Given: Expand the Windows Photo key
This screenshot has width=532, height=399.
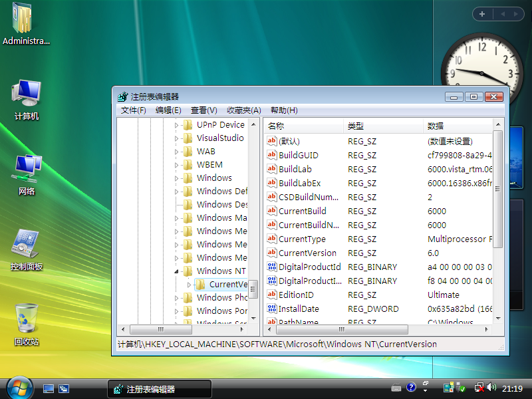Looking at the screenshot, I should click(x=176, y=298).
